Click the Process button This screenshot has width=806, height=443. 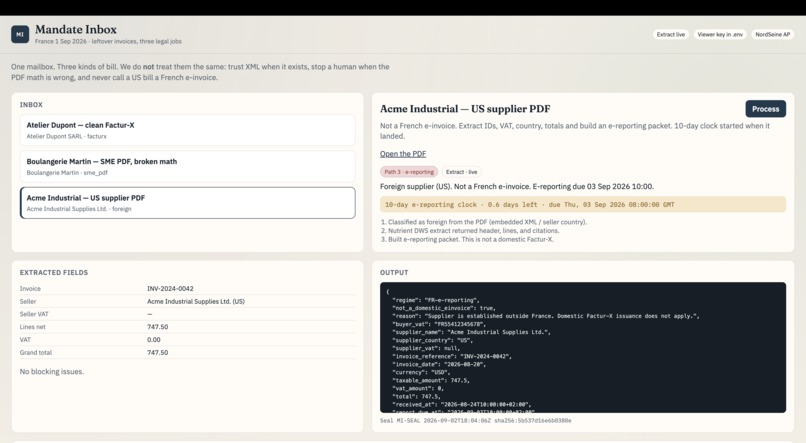[x=765, y=109]
